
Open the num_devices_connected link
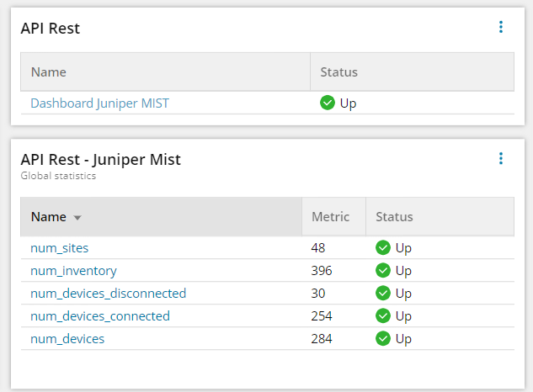[100, 316]
